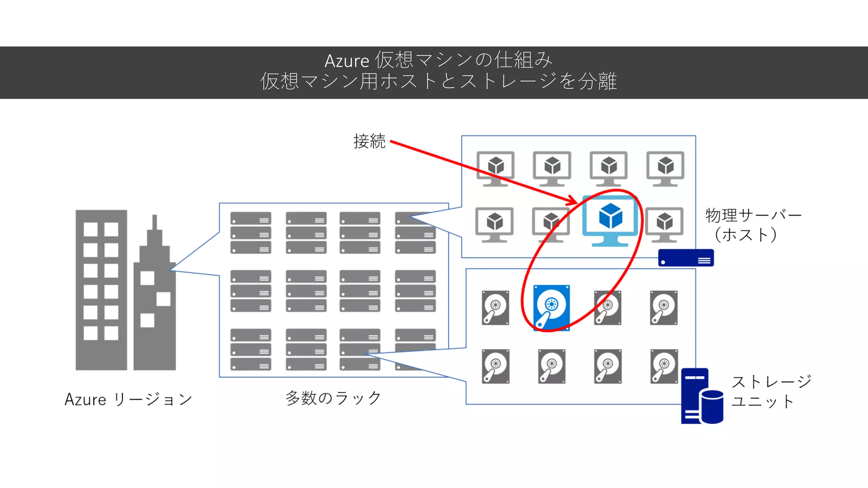
Task: Click the Azure リージョン caption
Action: coord(128,399)
